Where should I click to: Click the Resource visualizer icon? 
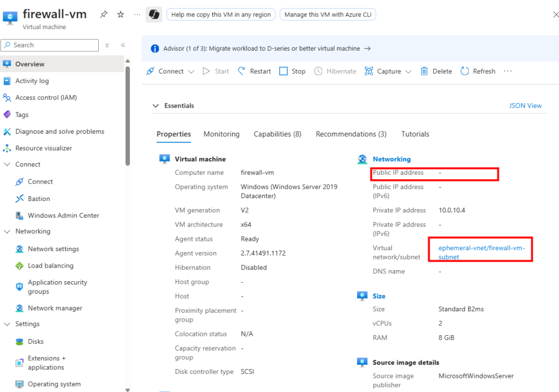tap(7, 148)
